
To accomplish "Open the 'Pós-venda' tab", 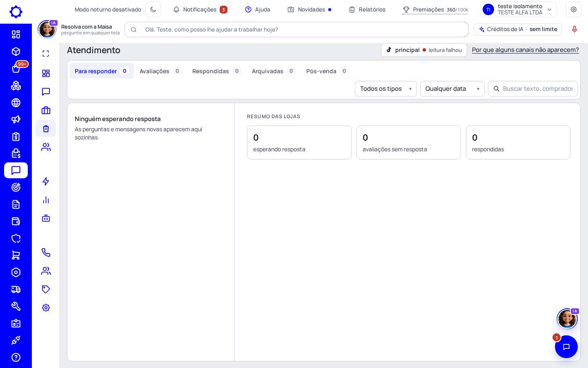I will pyautogui.click(x=327, y=71).
